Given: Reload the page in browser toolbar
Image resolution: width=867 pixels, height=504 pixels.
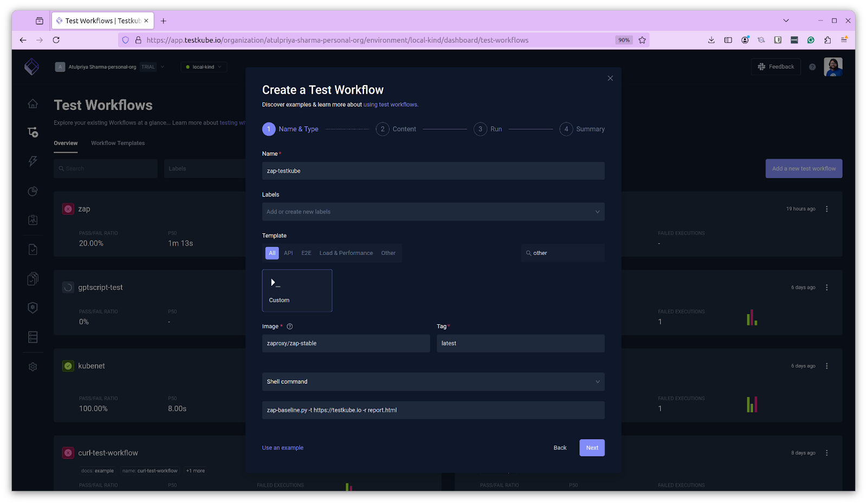Looking at the screenshot, I should click(56, 40).
